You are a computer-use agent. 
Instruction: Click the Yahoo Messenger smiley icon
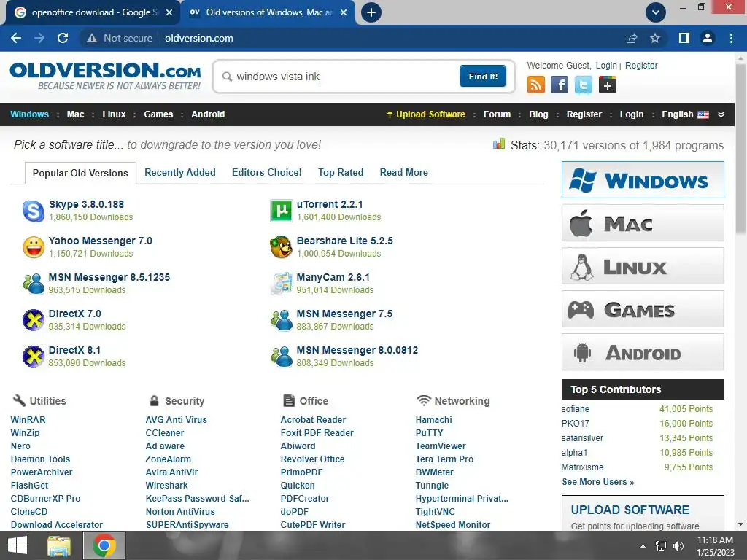pos(34,247)
